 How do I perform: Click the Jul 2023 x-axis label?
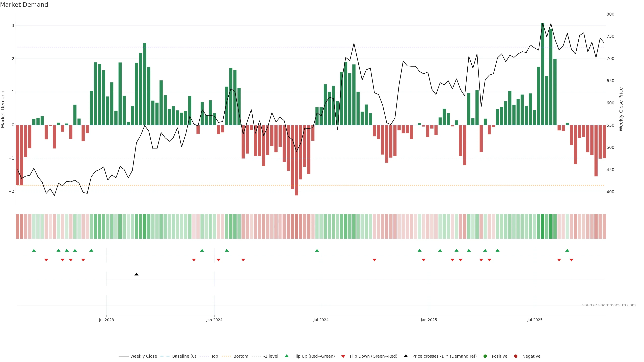pyautogui.click(x=106, y=320)
